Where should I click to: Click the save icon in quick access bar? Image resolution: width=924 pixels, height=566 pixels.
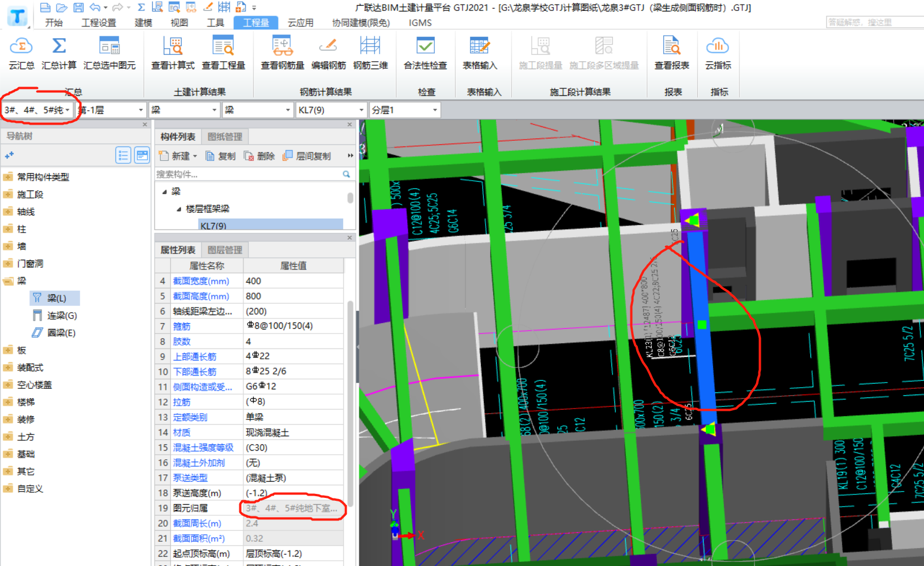coord(78,8)
